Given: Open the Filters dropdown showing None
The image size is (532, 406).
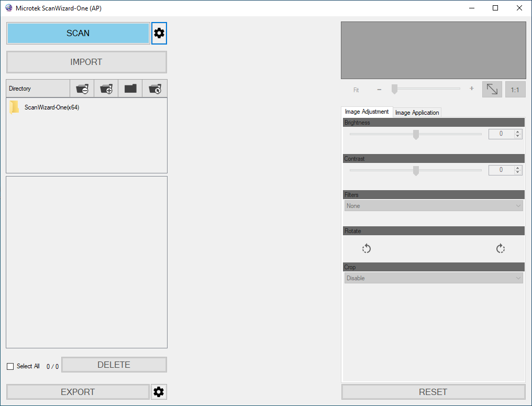Looking at the screenshot, I should click(x=433, y=205).
